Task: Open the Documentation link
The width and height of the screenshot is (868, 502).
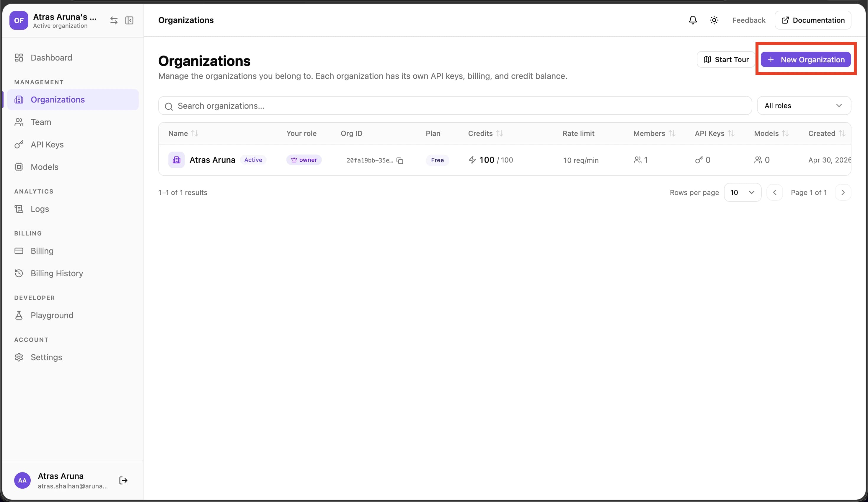Action: tap(813, 20)
